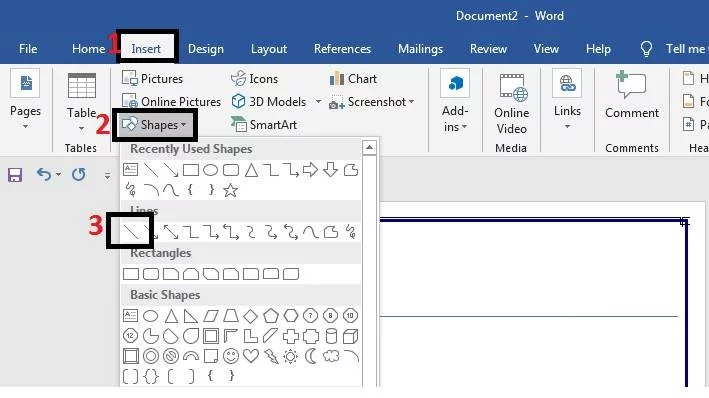Choose the Elbow Double-Arrow Connector in Lines
This screenshot has height=398, width=709.
[231, 232]
